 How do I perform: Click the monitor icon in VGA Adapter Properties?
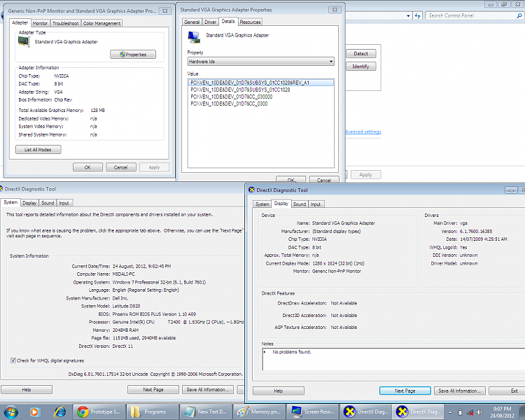tap(194, 37)
